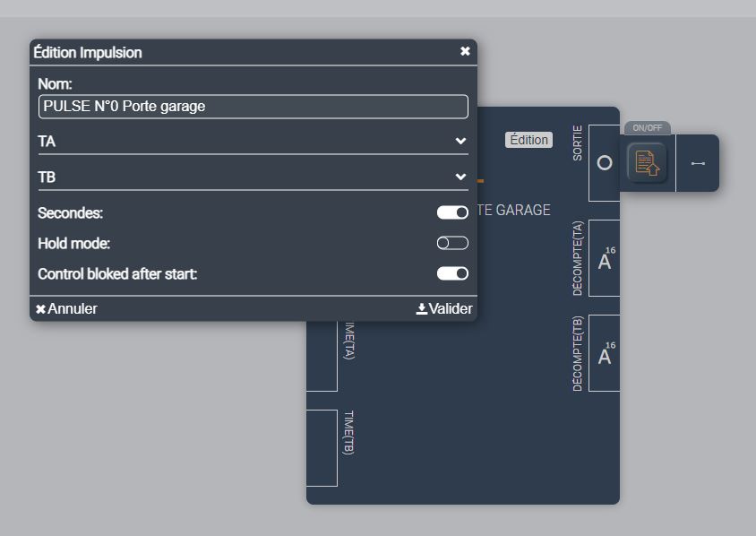Image resolution: width=756 pixels, height=536 pixels.
Task: Toggle Control bloked after start switch
Action: click(x=452, y=273)
